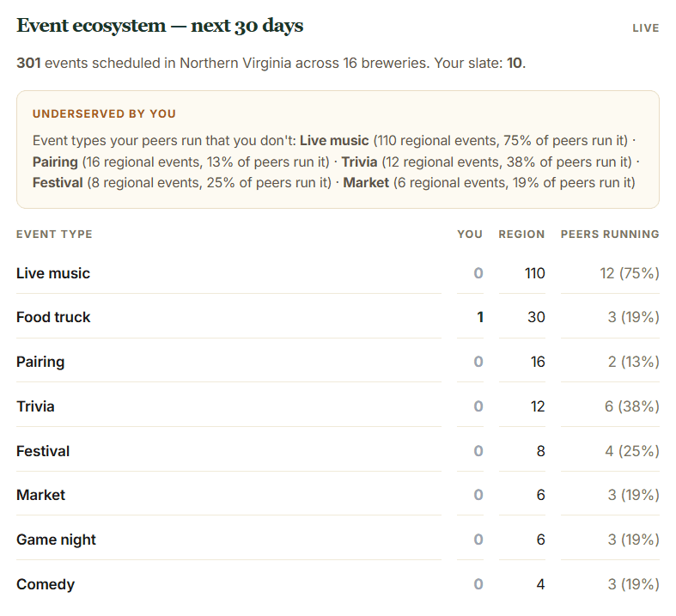Sort by the REGION column header
This screenshot has height=616, width=676.
tap(521, 234)
